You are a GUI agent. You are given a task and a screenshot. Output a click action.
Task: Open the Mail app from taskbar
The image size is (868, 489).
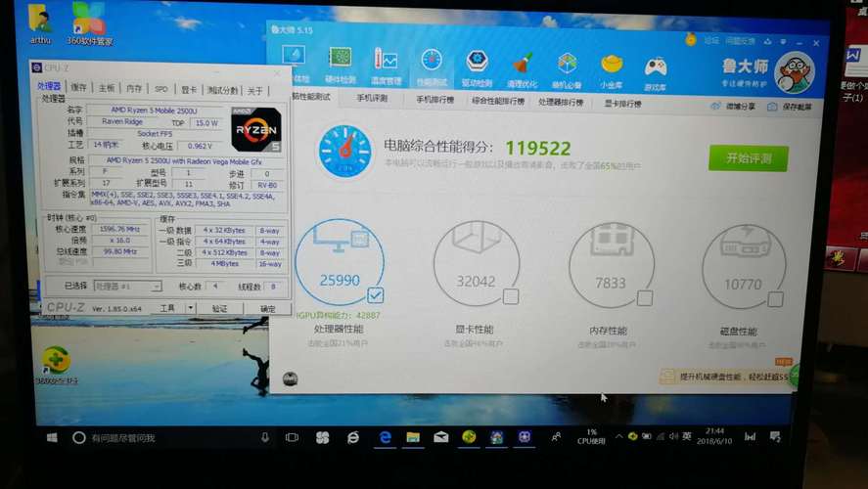(440, 437)
